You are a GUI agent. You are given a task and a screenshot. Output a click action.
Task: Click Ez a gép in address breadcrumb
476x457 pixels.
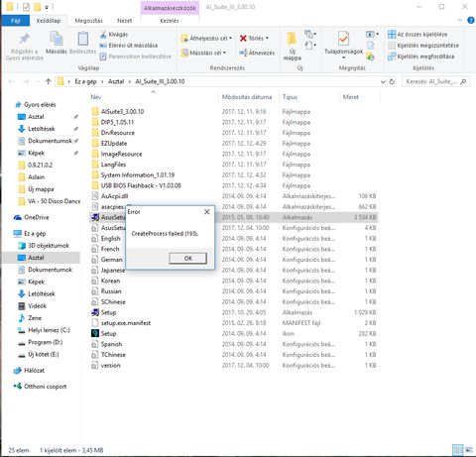(85, 81)
